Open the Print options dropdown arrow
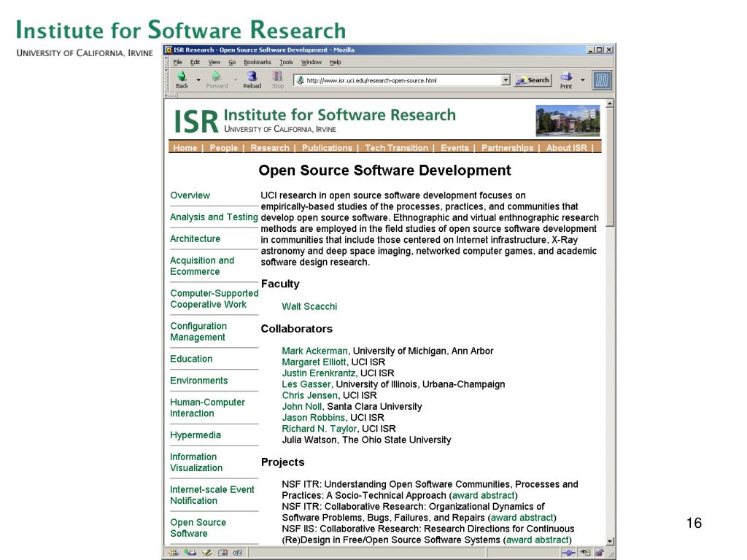Viewport: 747px width, 560px height. (582, 80)
